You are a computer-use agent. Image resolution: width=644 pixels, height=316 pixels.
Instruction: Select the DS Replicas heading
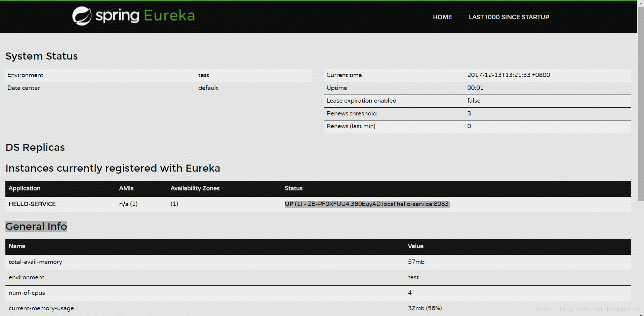pyautogui.click(x=35, y=147)
